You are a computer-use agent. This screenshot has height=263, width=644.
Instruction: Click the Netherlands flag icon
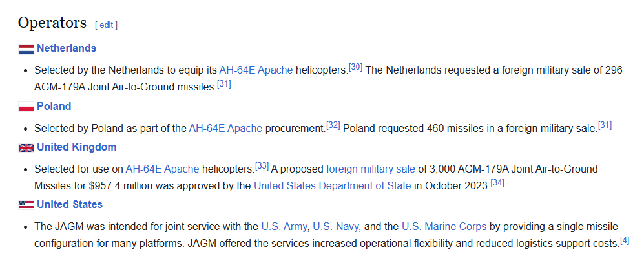26,48
